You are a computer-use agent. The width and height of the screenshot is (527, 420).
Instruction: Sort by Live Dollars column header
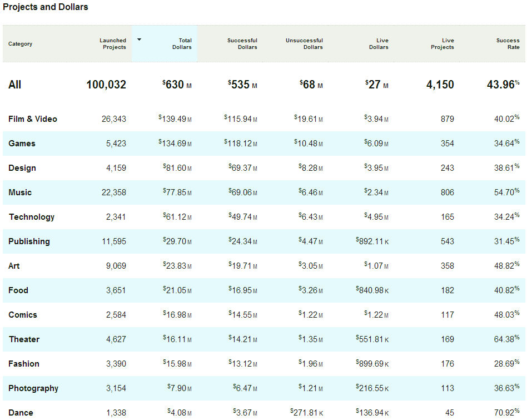[x=379, y=44]
